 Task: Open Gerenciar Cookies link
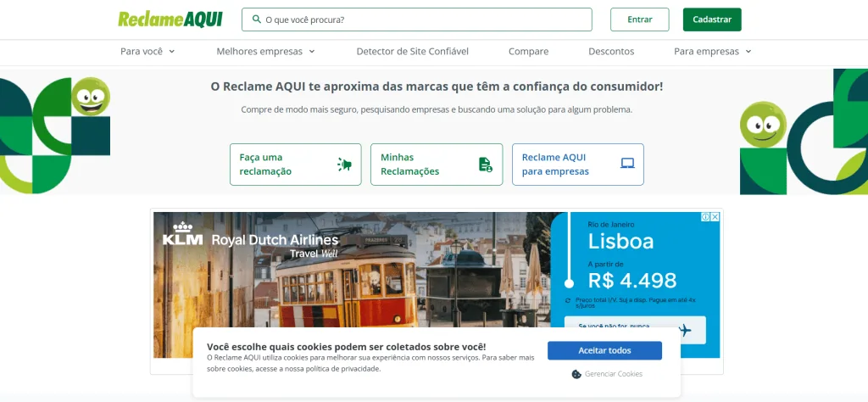614,374
